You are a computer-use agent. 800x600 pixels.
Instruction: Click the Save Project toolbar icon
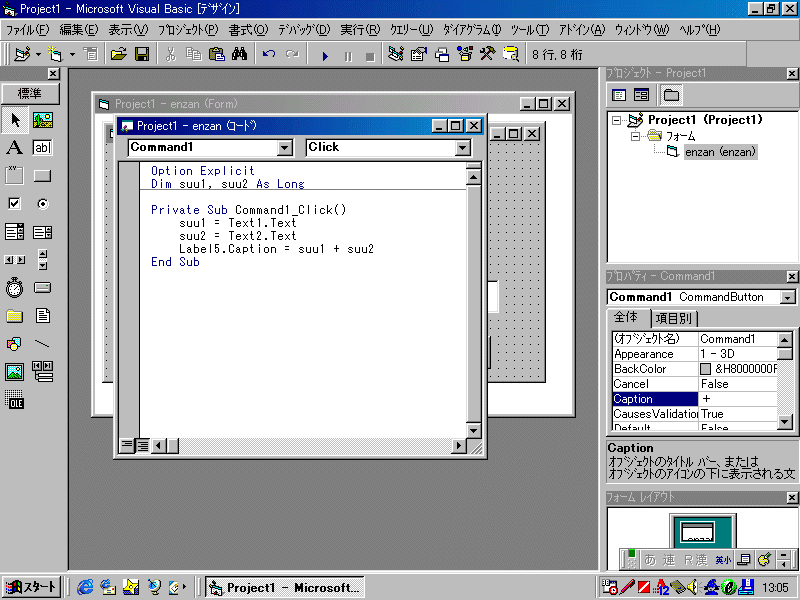coord(142,54)
